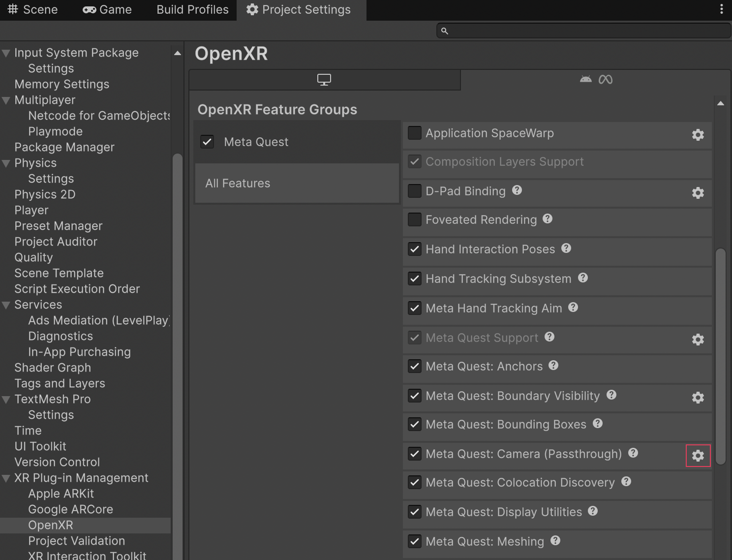The image size is (732, 560).
Task: Collapse the Physics section
Action: [x=6, y=163]
